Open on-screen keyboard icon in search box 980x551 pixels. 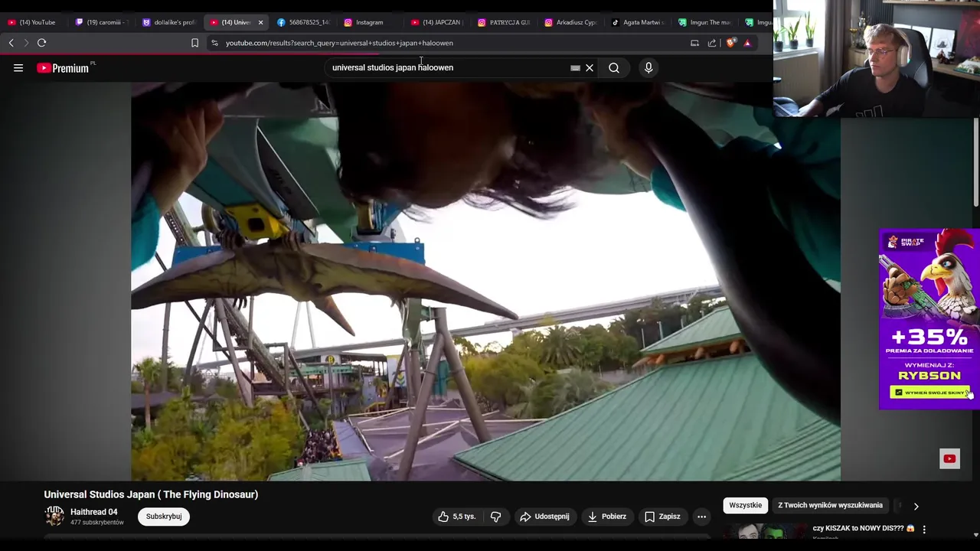point(575,68)
